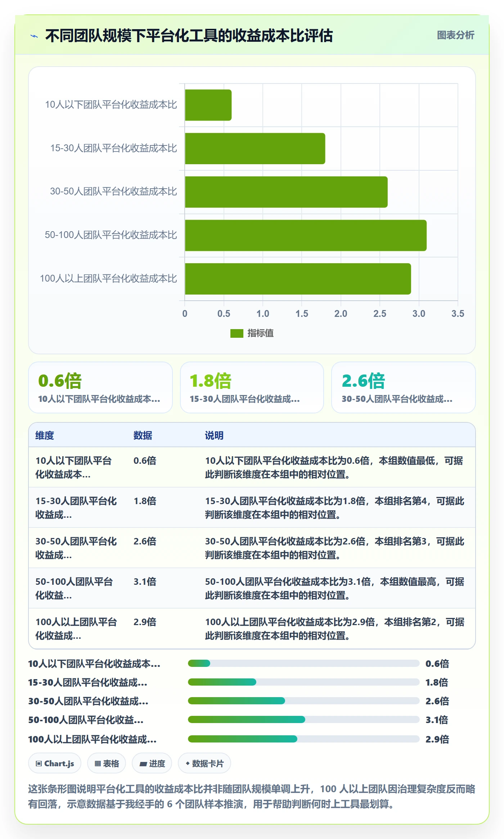
Task: Click the 维度 column header
Action: (45, 435)
